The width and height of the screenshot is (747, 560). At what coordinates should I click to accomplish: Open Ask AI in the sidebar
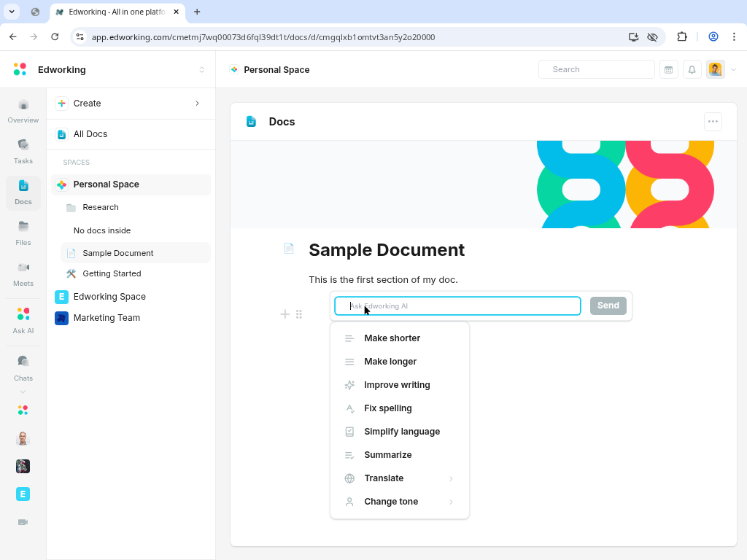pos(23,320)
